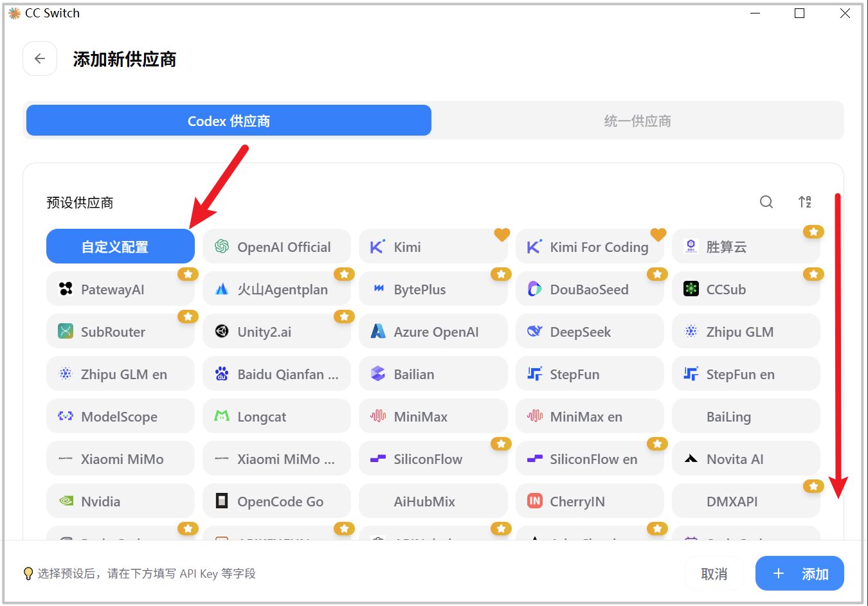Image resolution: width=868 pixels, height=606 pixels.
Task: Click the SubRouter logo icon
Action: pos(66,332)
